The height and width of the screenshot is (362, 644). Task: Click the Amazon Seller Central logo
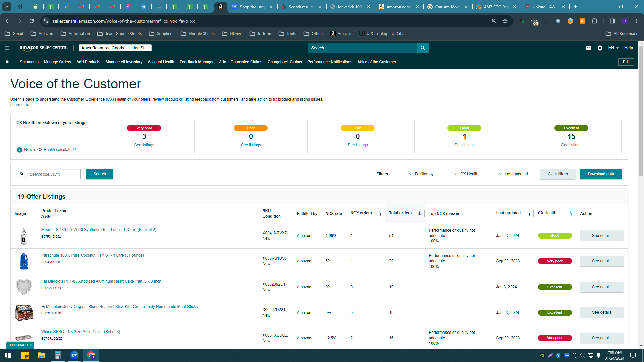point(44,48)
